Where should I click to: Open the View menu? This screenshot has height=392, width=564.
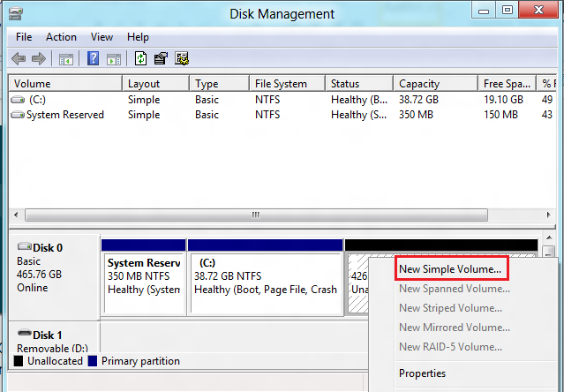click(x=102, y=37)
